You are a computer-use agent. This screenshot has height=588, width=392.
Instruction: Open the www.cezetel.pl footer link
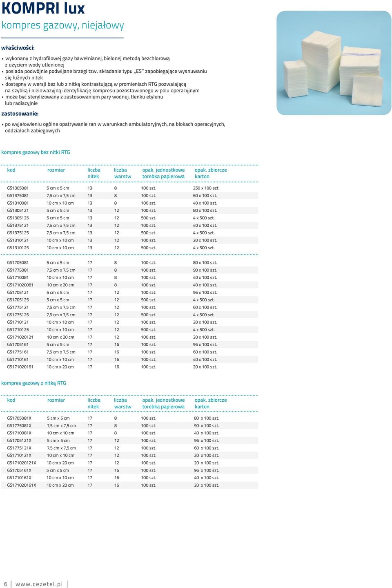coord(39,584)
